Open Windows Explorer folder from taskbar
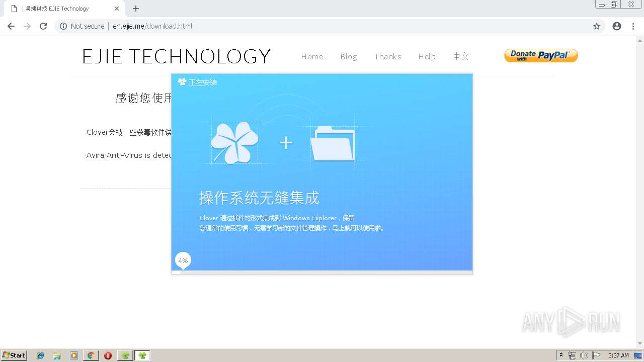Screen dimensions: 644x362 point(57,355)
